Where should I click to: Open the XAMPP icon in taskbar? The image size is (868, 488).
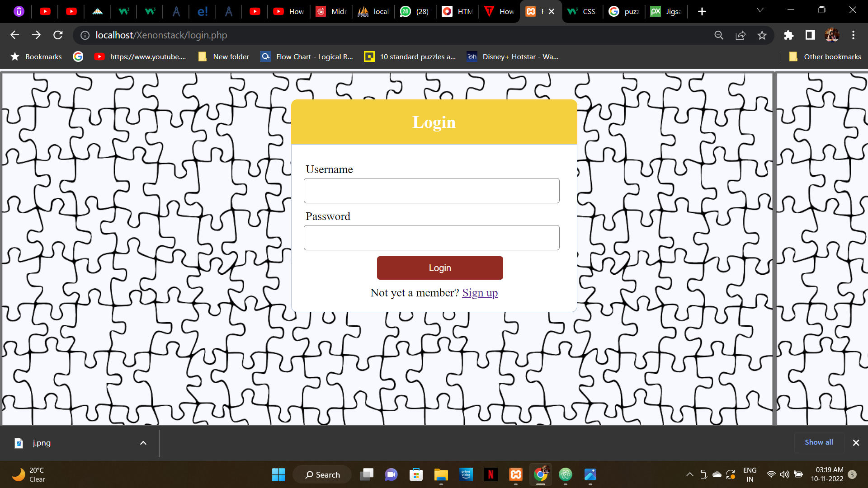516,474
